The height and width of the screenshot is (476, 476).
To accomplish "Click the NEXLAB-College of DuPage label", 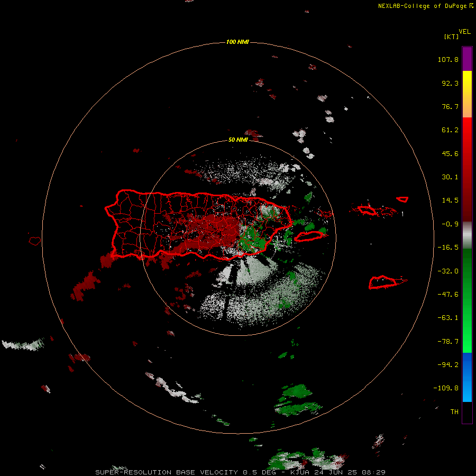I will click(x=425, y=6).
